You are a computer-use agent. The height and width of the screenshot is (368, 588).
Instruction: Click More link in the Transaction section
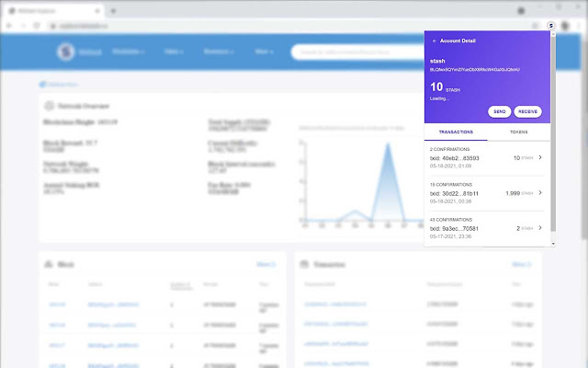click(522, 264)
